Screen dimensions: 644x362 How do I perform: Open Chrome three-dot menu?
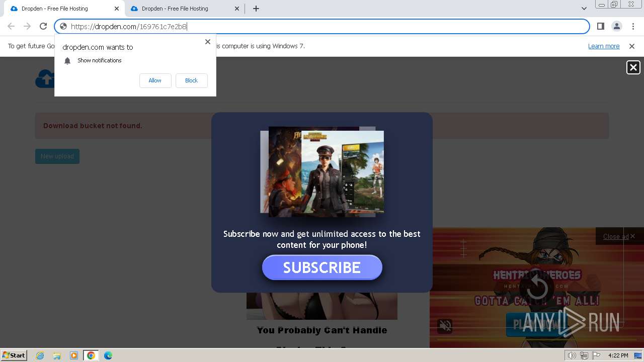[x=632, y=26]
